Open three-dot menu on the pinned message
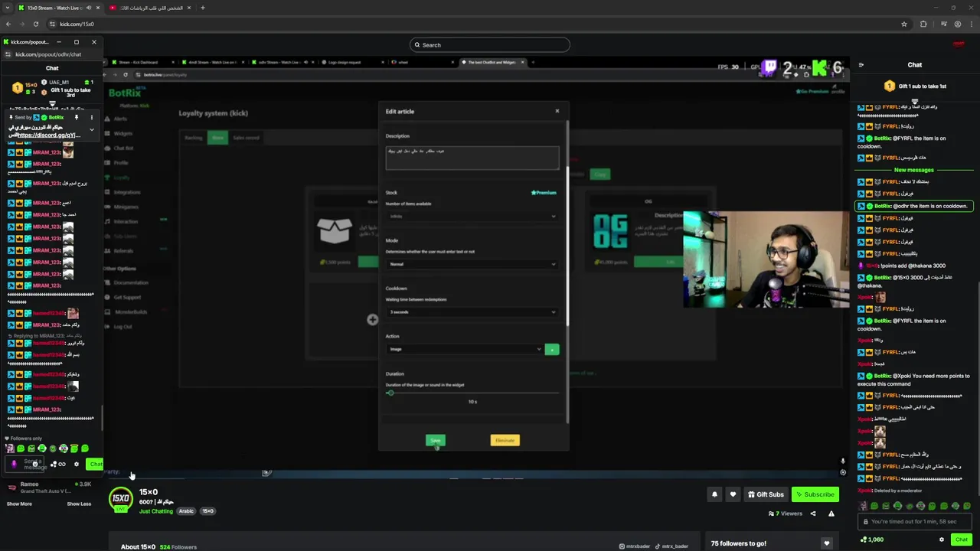This screenshot has width=980, height=551. (x=91, y=117)
